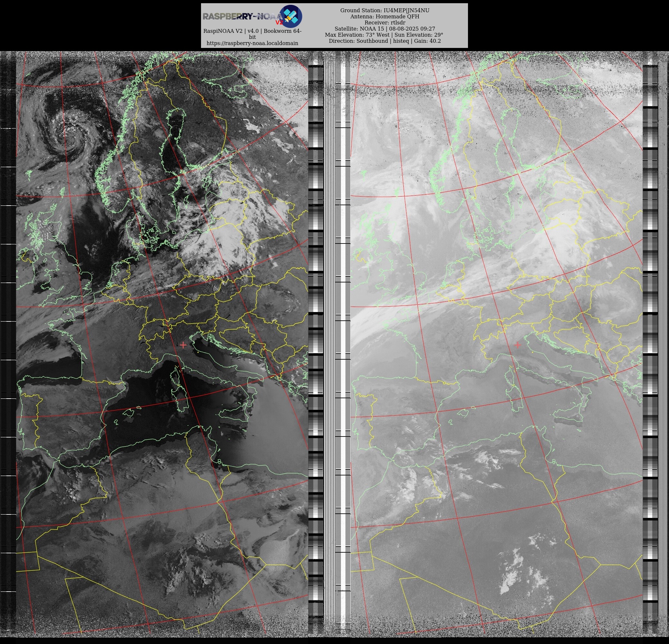
Task: Click the 'RaspiNOAA V2 | v4.0 | Bookworm 64-bit' line
Action: pos(252,34)
